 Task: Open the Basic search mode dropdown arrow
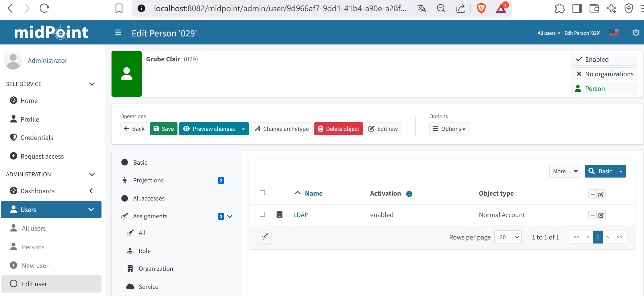point(621,171)
